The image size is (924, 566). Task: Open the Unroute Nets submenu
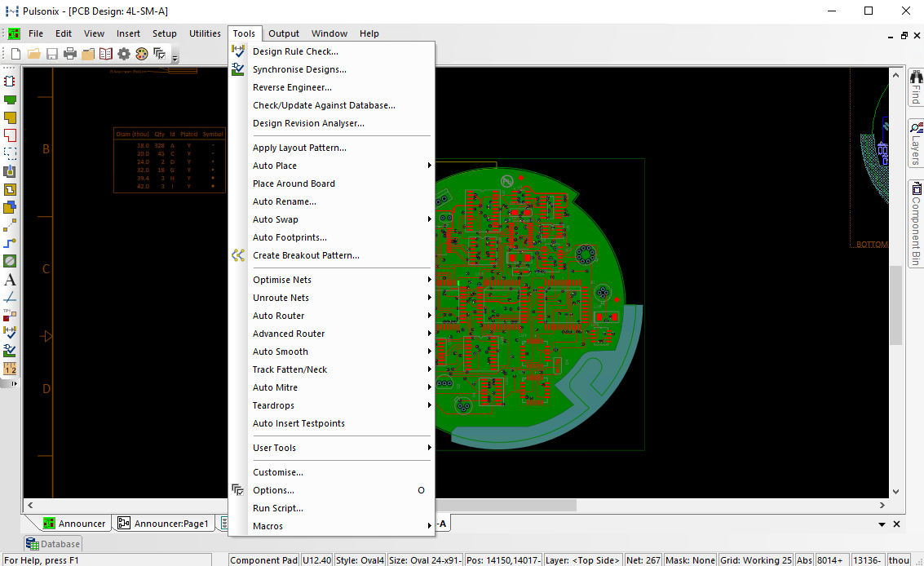point(341,298)
